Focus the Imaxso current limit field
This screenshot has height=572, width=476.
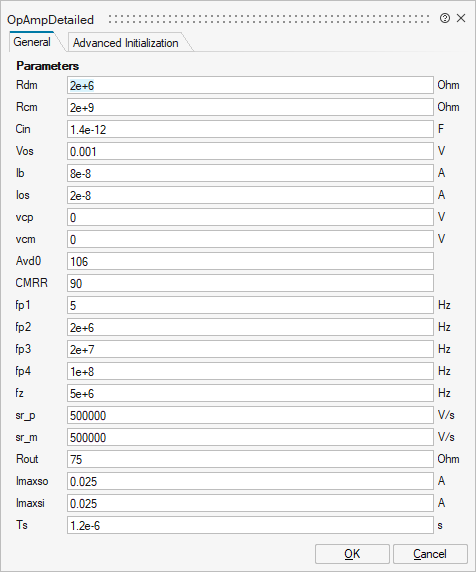(250, 481)
